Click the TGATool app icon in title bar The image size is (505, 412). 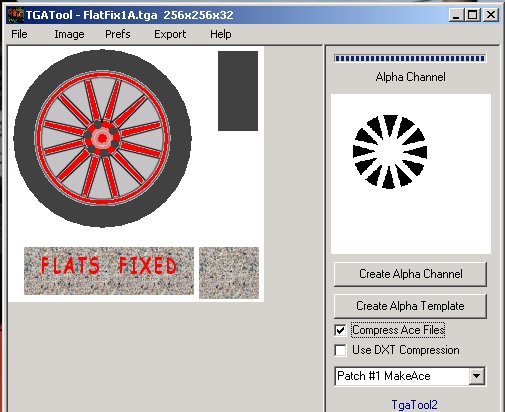coord(16,15)
